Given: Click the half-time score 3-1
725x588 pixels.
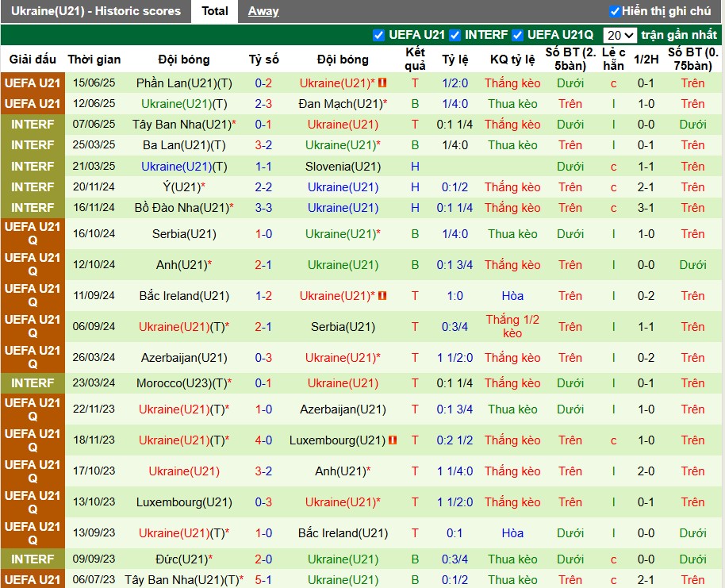Looking at the screenshot, I should point(646,208).
